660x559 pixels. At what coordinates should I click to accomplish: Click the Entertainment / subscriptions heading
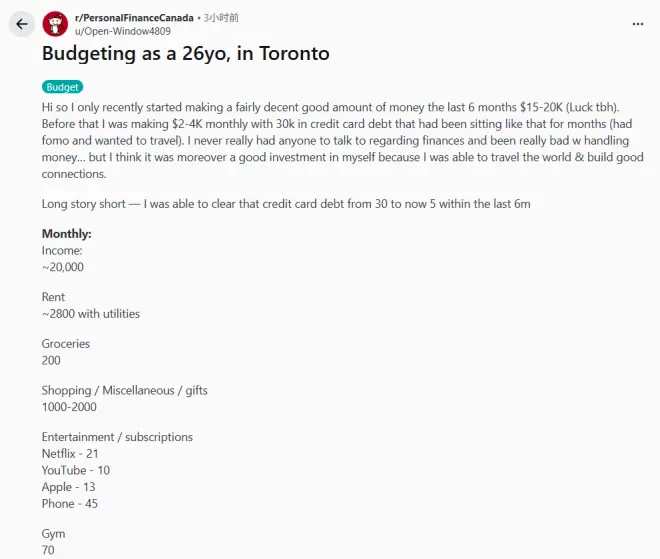(x=117, y=437)
